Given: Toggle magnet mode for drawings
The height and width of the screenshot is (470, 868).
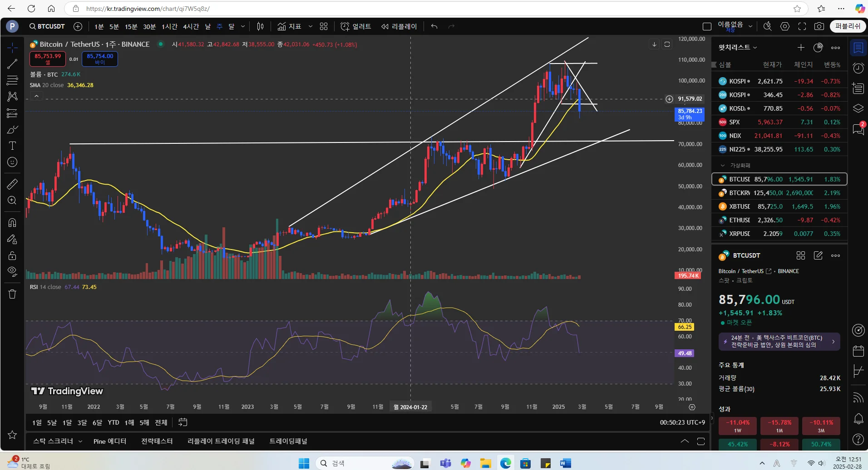Looking at the screenshot, I should coord(12,222).
